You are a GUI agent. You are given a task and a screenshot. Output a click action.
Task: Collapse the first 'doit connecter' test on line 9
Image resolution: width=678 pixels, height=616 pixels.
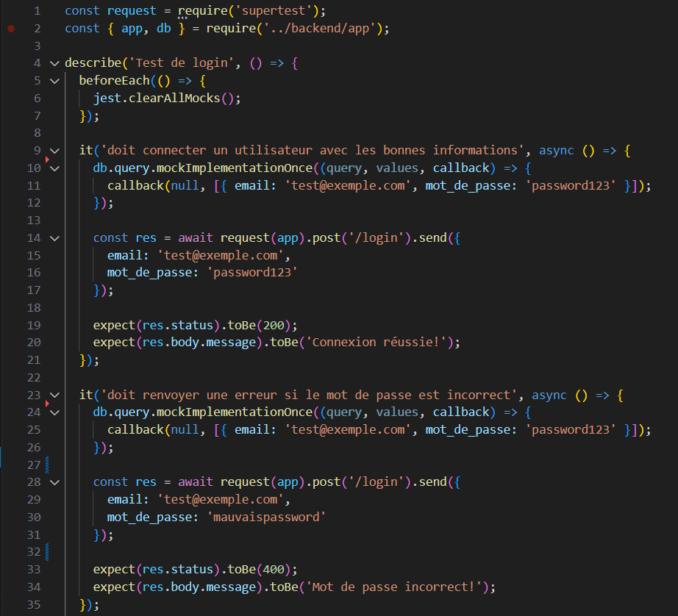(x=54, y=151)
